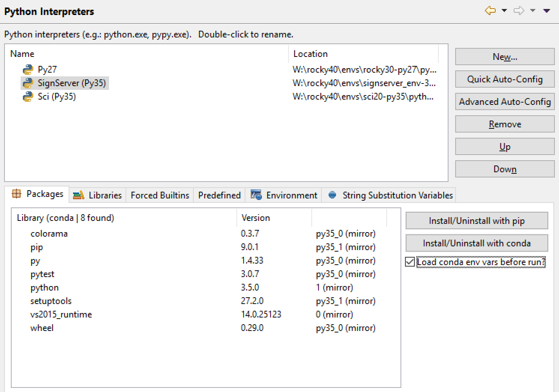The image size is (559, 392).
Task: Click the Python icon beside Py27
Action: click(x=28, y=70)
